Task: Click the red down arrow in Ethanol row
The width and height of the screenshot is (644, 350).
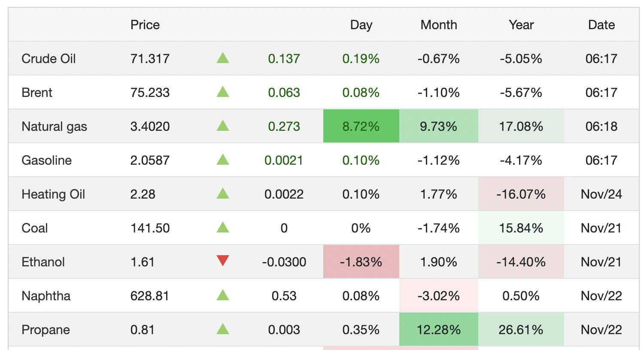Action: coord(223,261)
